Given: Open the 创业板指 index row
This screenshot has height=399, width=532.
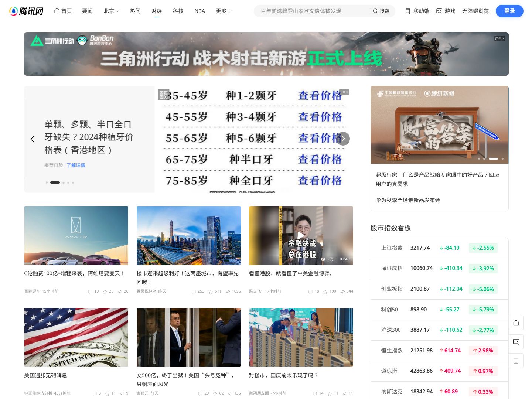Looking at the screenshot, I should (x=440, y=289).
